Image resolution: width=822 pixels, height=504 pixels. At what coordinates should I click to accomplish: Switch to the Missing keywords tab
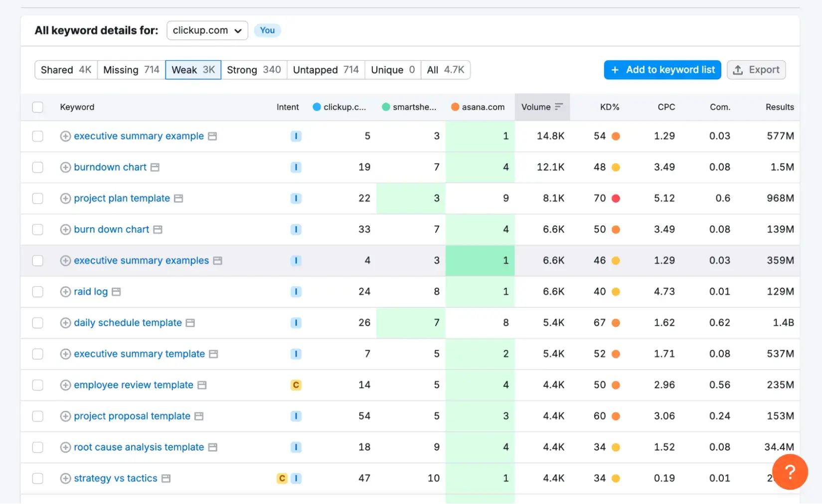[x=131, y=70]
